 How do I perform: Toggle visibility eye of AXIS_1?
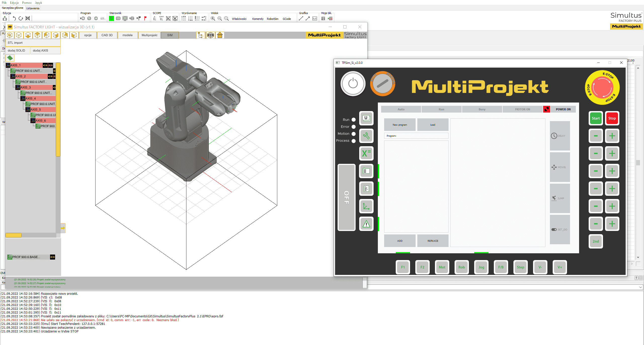click(x=45, y=65)
